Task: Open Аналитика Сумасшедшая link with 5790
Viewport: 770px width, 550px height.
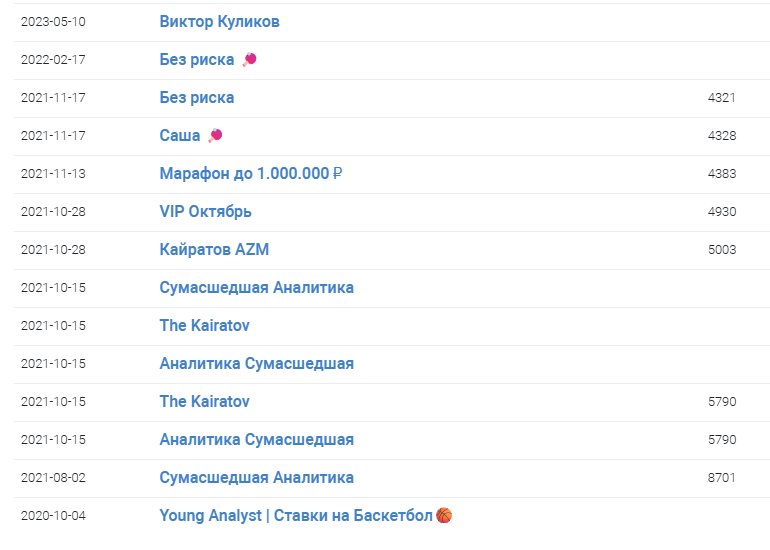Action: coord(256,440)
